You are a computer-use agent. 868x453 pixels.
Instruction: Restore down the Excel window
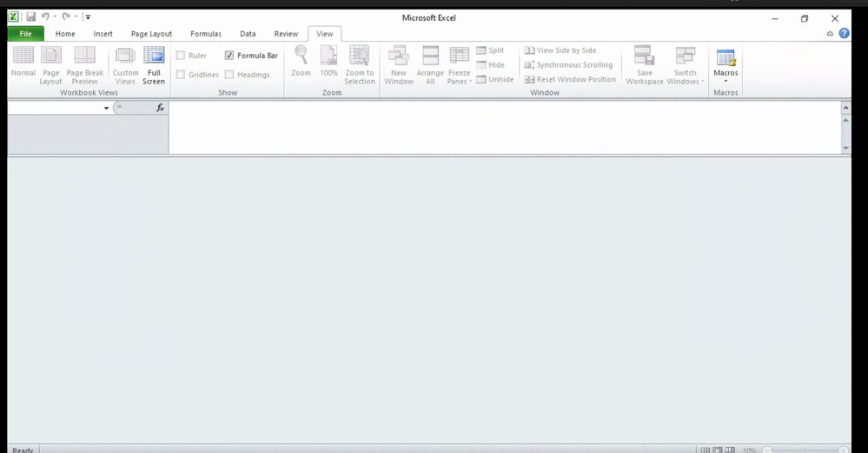click(x=805, y=18)
